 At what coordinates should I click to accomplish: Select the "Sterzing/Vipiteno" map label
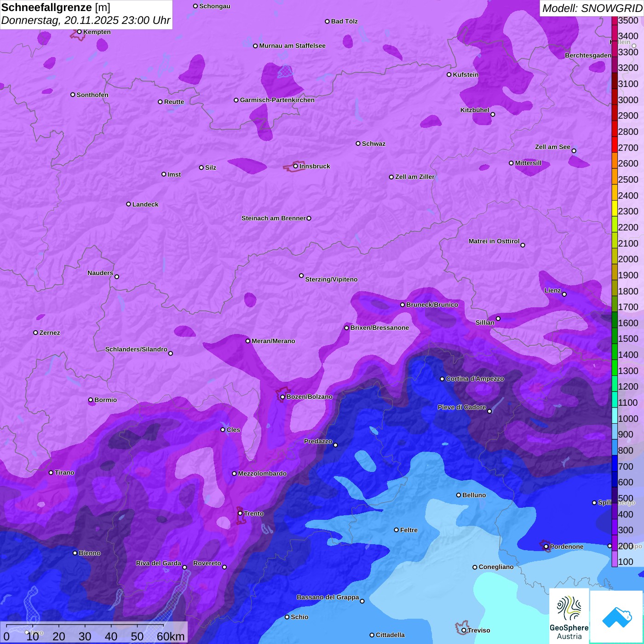tap(331, 279)
